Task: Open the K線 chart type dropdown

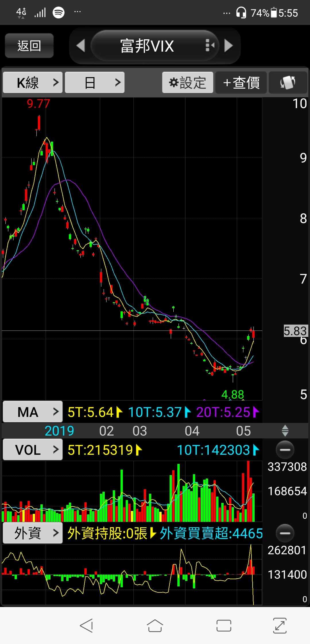Action: 33,83
